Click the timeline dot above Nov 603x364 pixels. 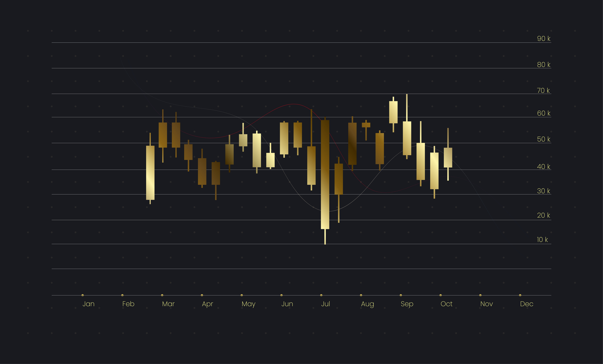pyautogui.click(x=480, y=295)
